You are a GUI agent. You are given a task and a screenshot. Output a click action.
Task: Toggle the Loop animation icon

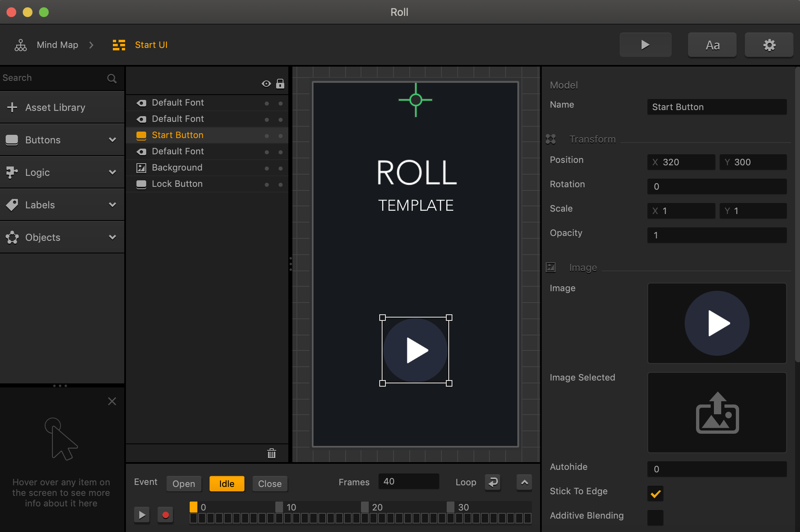493,482
